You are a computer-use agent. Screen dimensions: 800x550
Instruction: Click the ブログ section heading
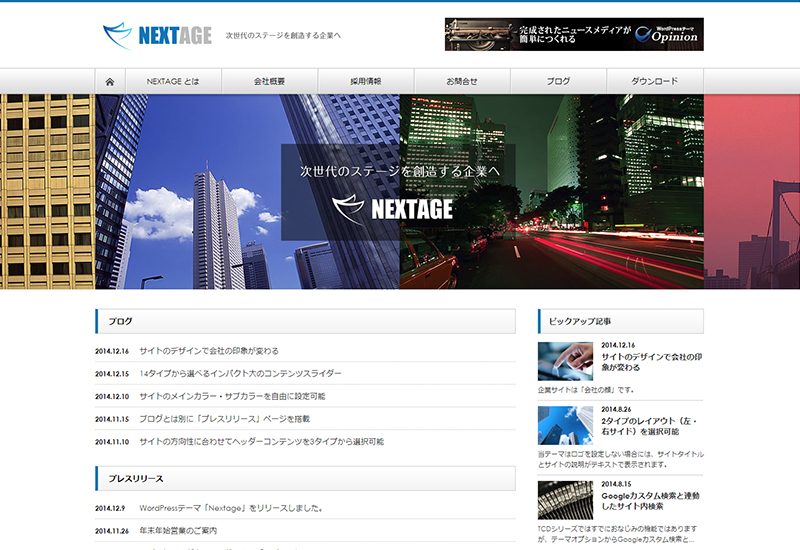pyautogui.click(x=305, y=321)
